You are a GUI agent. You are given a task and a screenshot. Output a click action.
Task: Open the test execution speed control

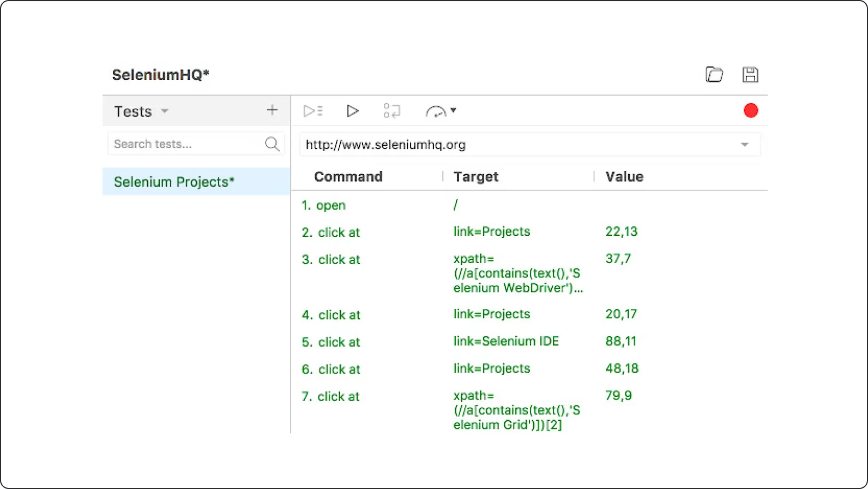click(x=440, y=111)
